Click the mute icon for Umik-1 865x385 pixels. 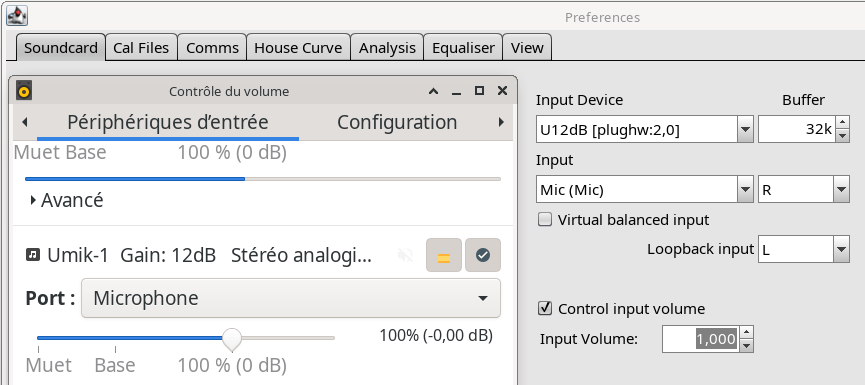(405, 255)
